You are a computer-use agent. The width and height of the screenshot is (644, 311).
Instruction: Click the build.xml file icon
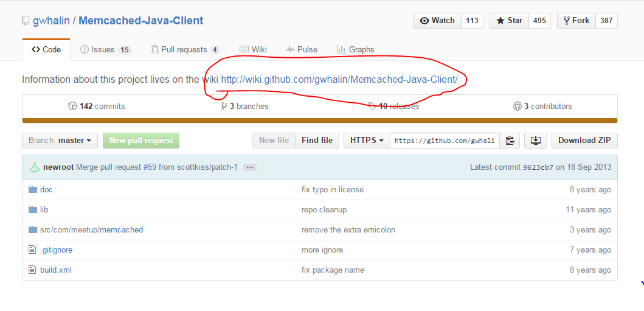[32, 270]
